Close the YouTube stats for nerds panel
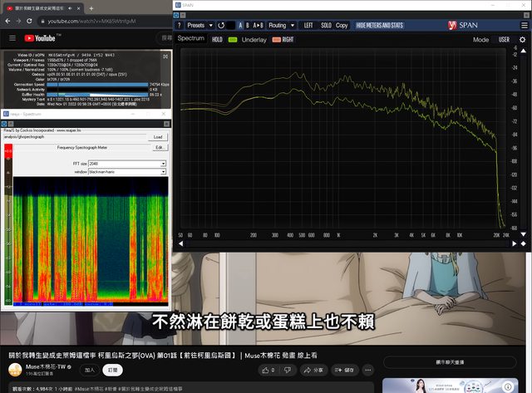 point(165,56)
